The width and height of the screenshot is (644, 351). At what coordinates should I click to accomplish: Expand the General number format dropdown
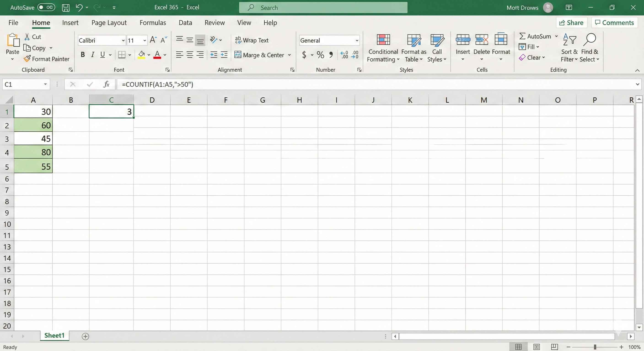click(x=357, y=40)
